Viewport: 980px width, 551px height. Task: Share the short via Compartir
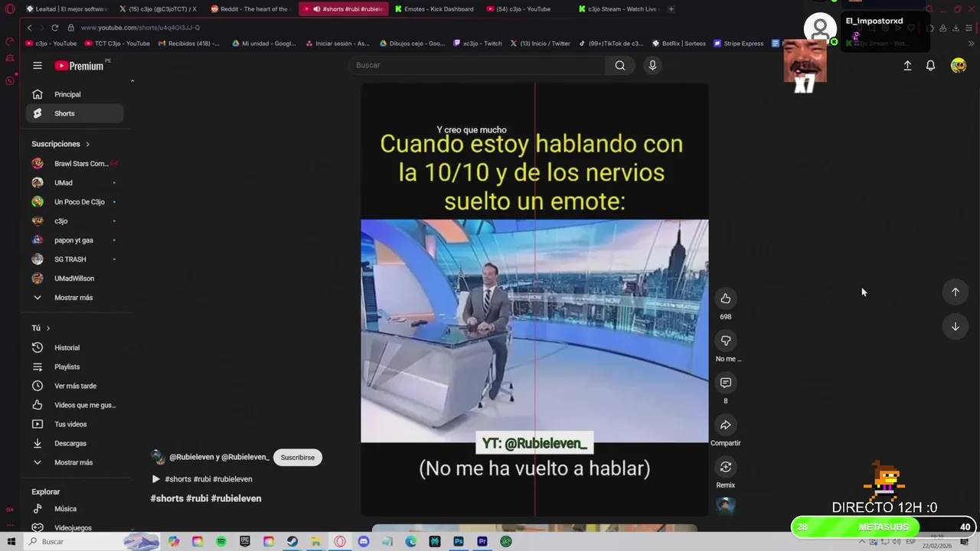click(726, 425)
